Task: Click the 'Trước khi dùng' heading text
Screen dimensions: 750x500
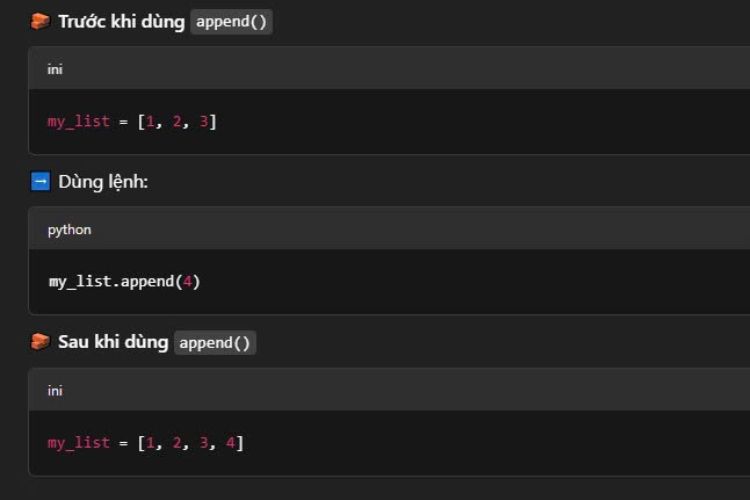Action: tap(121, 22)
